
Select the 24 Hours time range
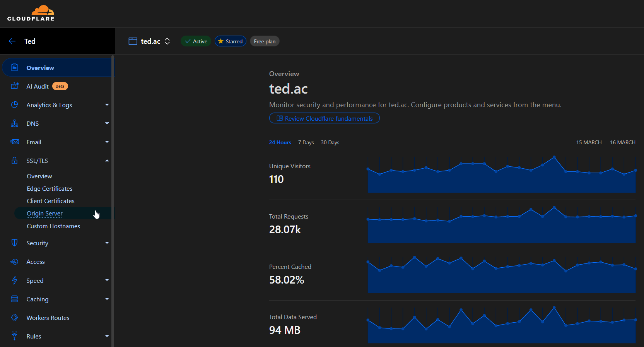pos(280,142)
